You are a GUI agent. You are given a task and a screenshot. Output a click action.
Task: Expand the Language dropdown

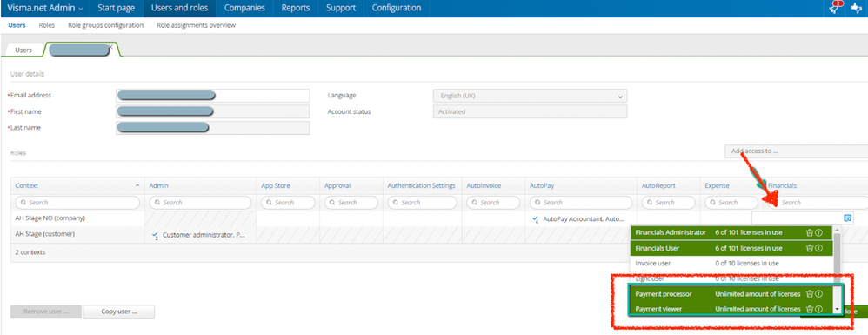click(x=530, y=96)
